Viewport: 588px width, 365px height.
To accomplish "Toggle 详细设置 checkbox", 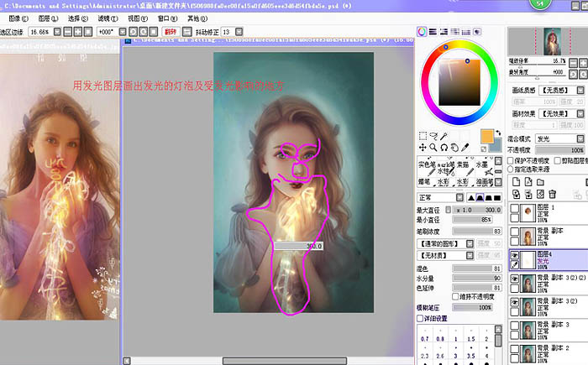I will point(420,319).
